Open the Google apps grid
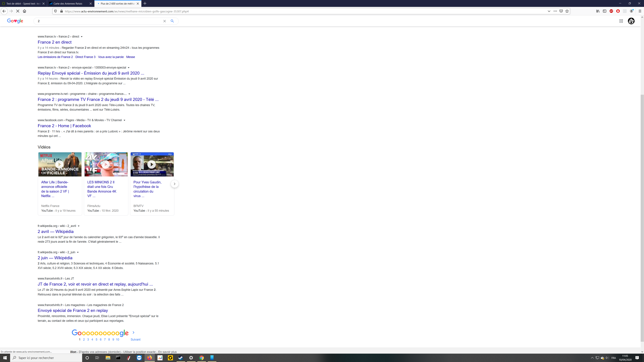The height and width of the screenshot is (362, 644). pyautogui.click(x=621, y=21)
